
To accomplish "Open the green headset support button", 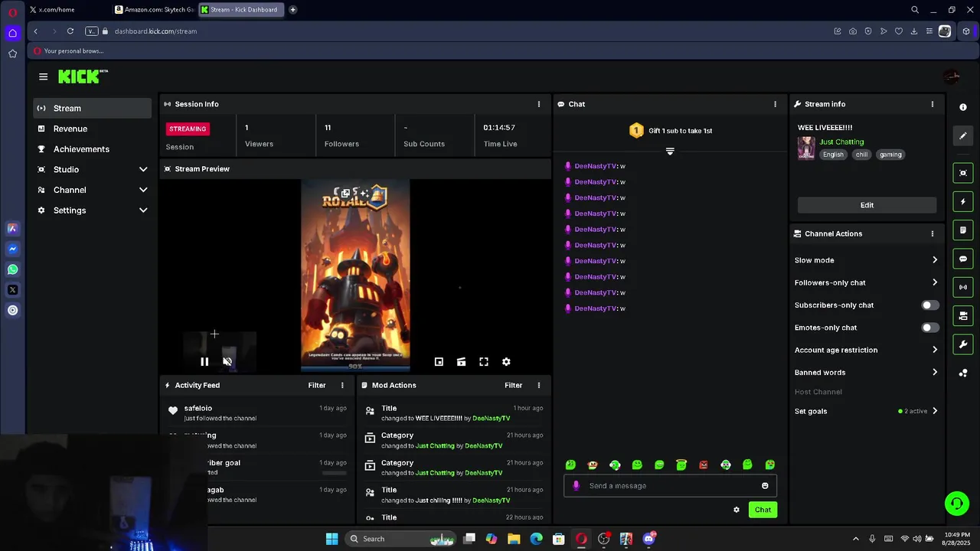I will [x=956, y=504].
